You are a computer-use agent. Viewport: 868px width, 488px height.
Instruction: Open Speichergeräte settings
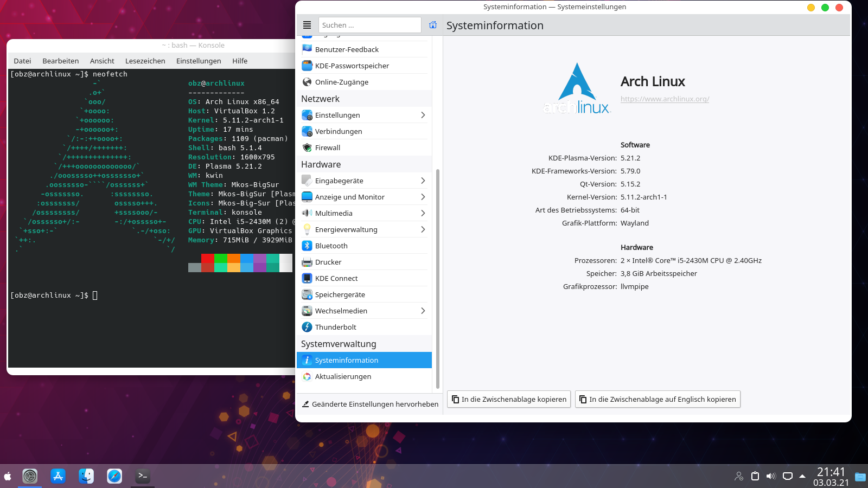click(x=339, y=294)
